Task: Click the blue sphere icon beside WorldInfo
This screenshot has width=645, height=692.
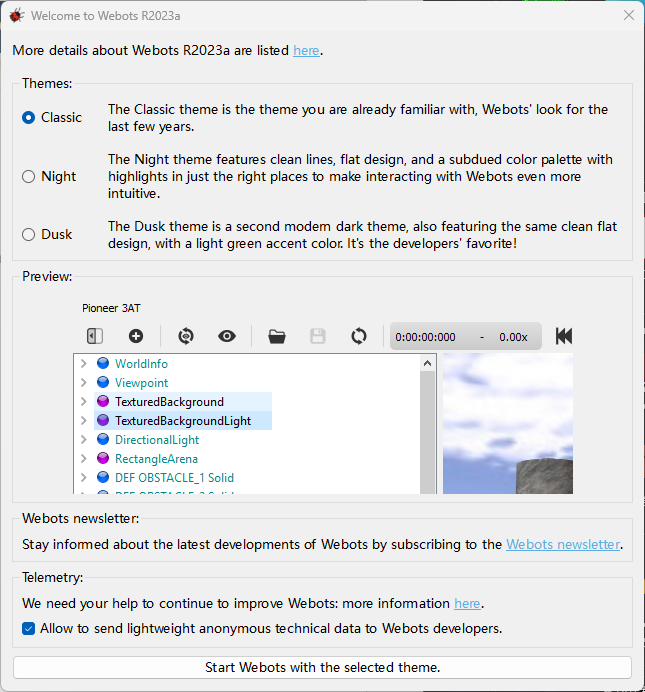Action: click(x=103, y=363)
